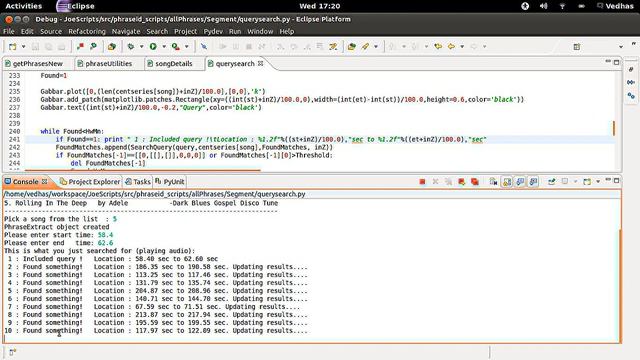Expand the Run configurations dropdown arrow
The image size is (640, 360).
click(x=164, y=47)
